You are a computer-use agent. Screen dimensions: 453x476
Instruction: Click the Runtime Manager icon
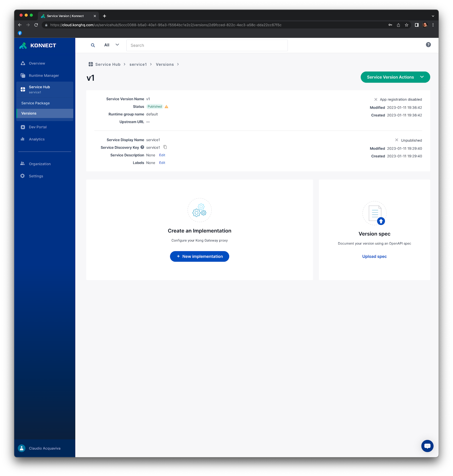pos(23,75)
